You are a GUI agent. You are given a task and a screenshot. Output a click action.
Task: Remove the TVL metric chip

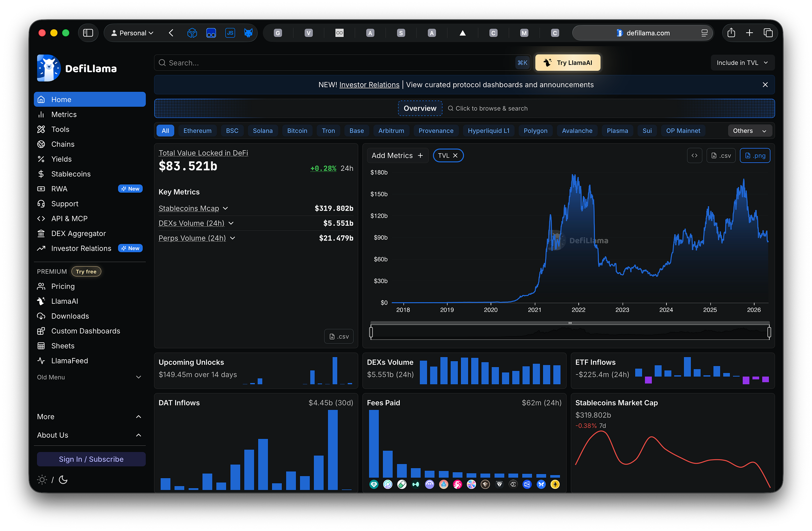tap(455, 155)
